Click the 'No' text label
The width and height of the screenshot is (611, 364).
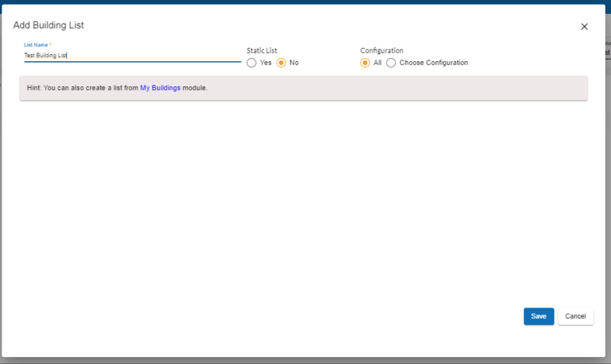pyautogui.click(x=294, y=63)
